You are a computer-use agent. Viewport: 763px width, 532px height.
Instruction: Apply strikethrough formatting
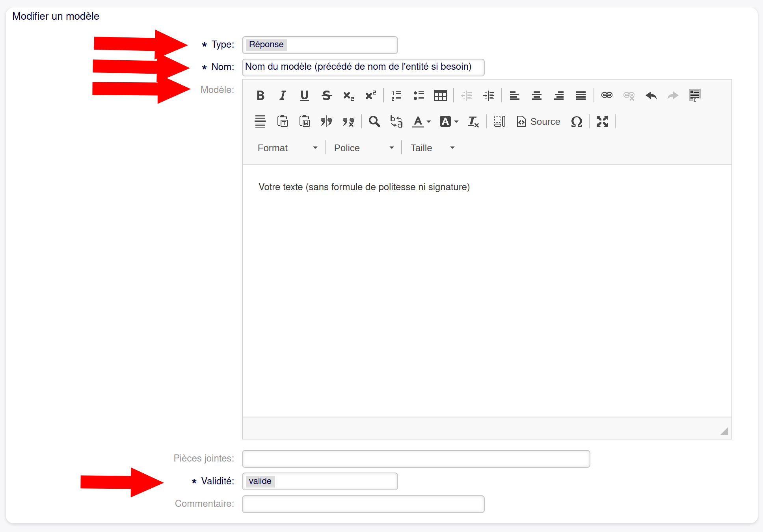point(326,96)
